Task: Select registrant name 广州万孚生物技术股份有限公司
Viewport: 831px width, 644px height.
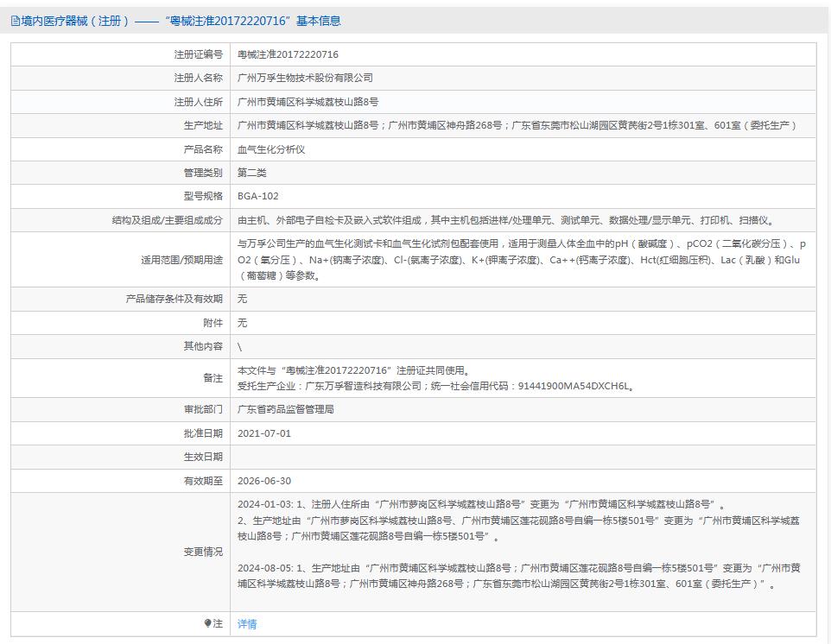Action: (x=305, y=78)
